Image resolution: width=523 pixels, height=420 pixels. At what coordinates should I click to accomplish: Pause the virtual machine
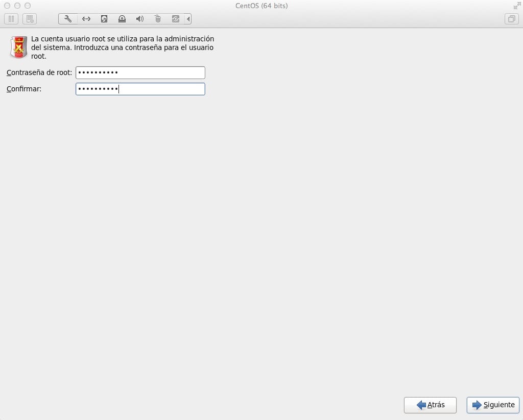click(11, 19)
